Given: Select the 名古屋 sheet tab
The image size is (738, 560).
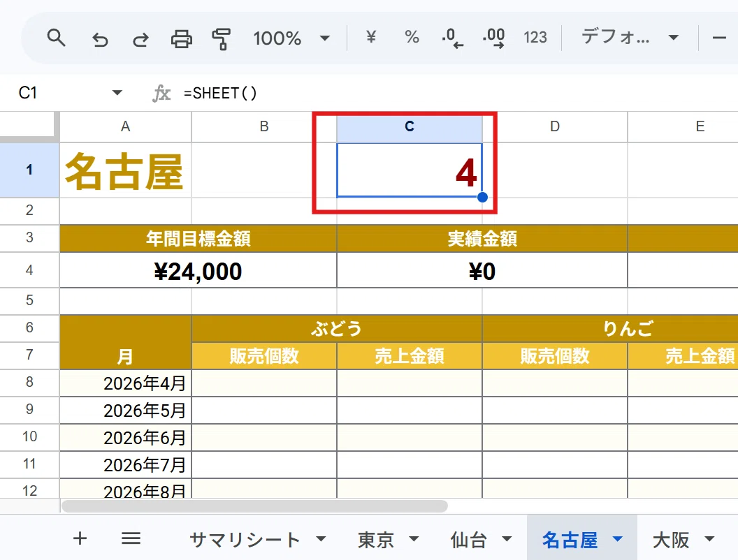Looking at the screenshot, I should pyautogui.click(x=570, y=540).
